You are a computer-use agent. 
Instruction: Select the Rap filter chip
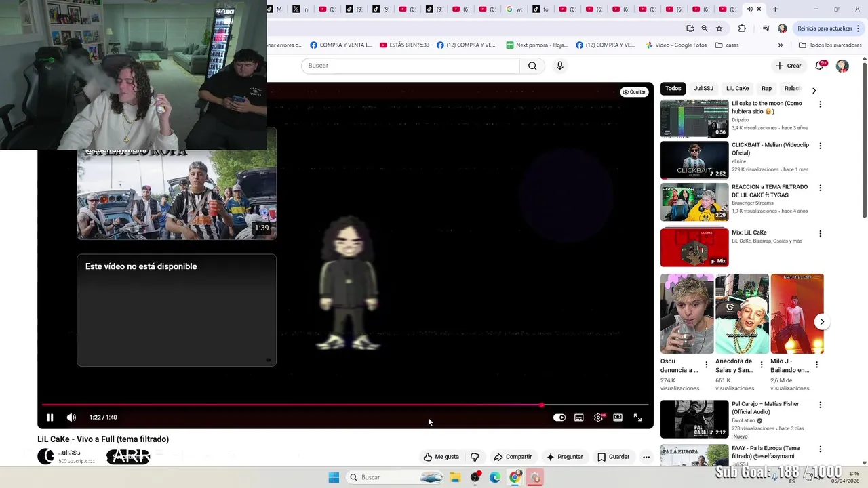pos(766,89)
